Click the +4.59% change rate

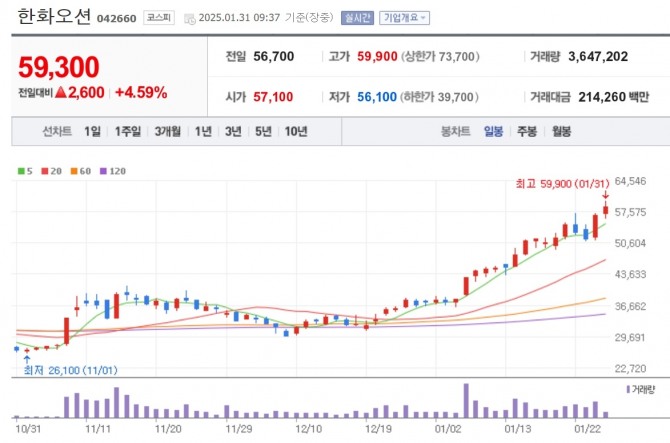pos(141,92)
